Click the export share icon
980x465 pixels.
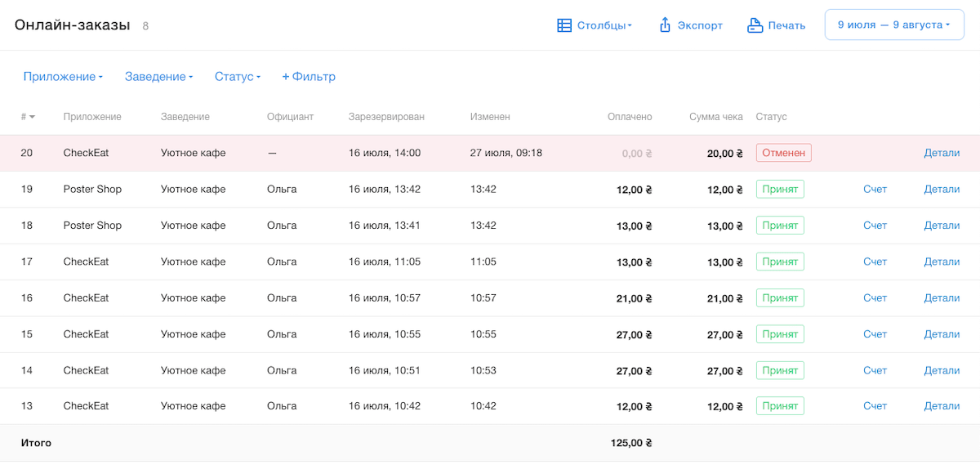[665, 25]
